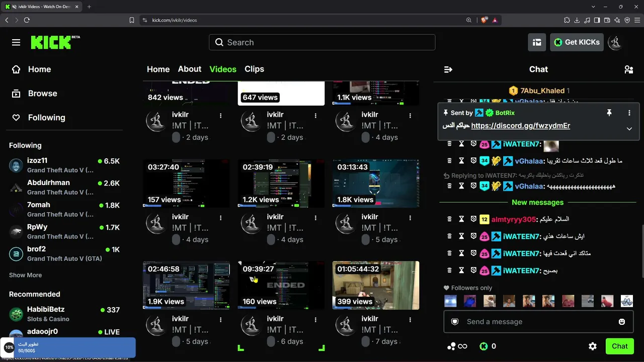The width and height of the screenshot is (644, 362).
Task: Open KICKs balance showing 0
Action: (x=488, y=346)
